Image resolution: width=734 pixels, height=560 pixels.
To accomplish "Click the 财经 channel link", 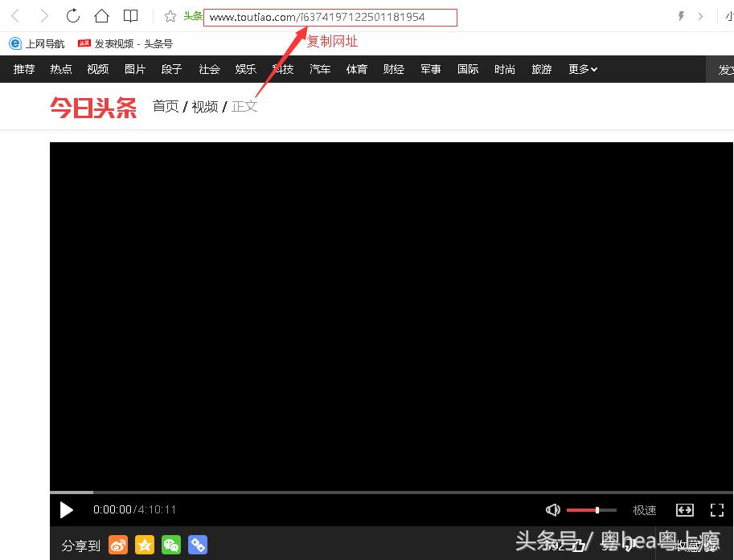I will [393, 69].
